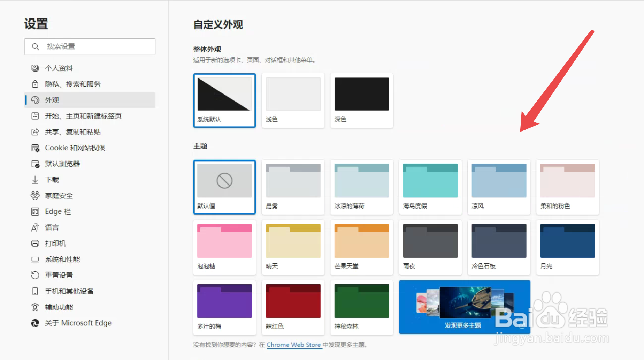Open the 重置设置 reset section
Screen dimensions: 644x360
coord(59,275)
